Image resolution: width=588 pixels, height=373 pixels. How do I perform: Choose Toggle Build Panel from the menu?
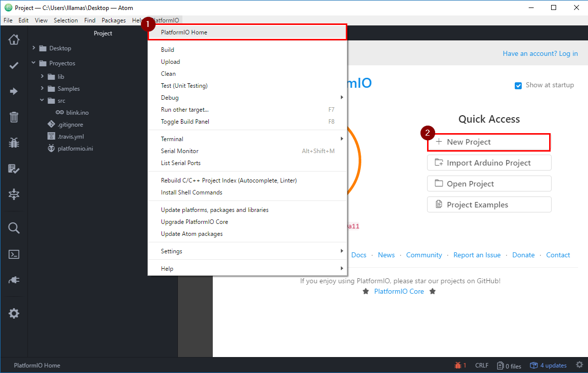click(248, 122)
